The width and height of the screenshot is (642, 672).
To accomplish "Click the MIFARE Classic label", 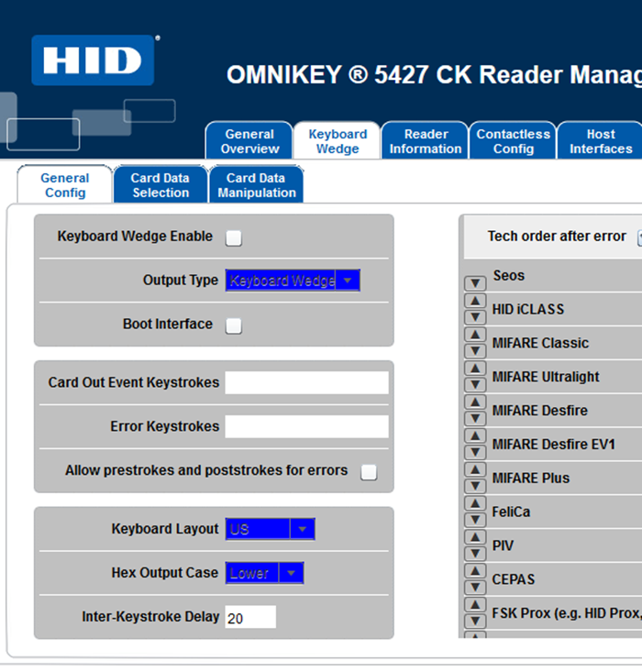I will tap(540, 343).
